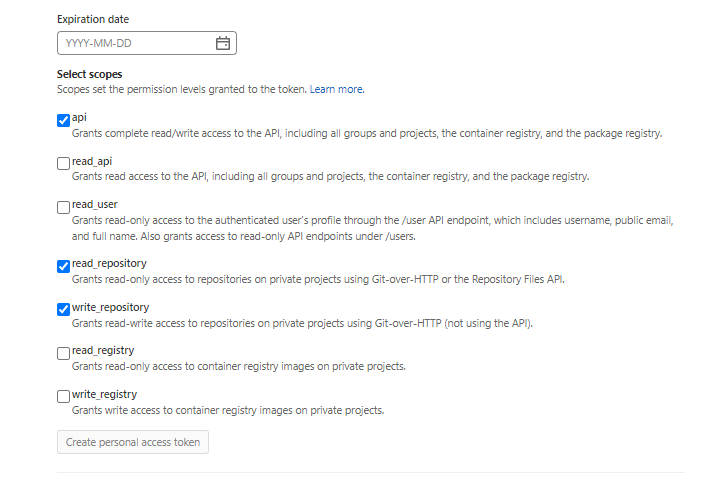The image size is (707, 483).
Task: Uncheck the read_repository scope checkbox
Action: (64, 266)
